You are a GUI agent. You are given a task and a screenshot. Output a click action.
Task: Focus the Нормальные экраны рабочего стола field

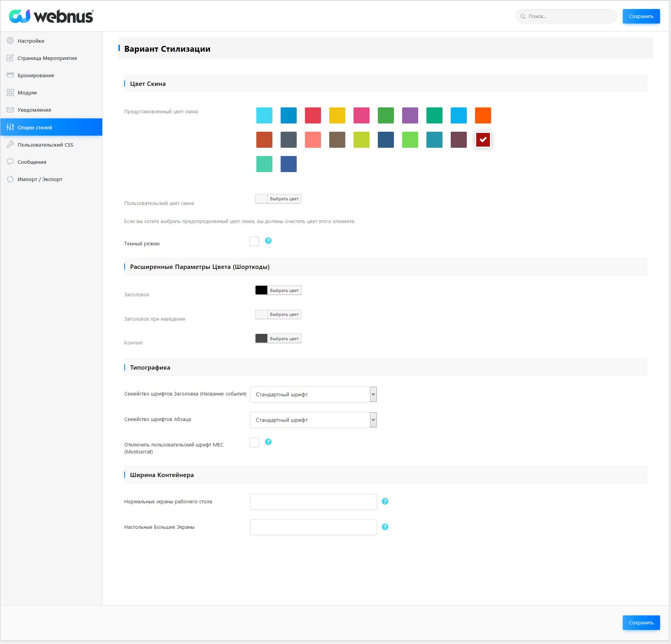[x=313, y=502]
